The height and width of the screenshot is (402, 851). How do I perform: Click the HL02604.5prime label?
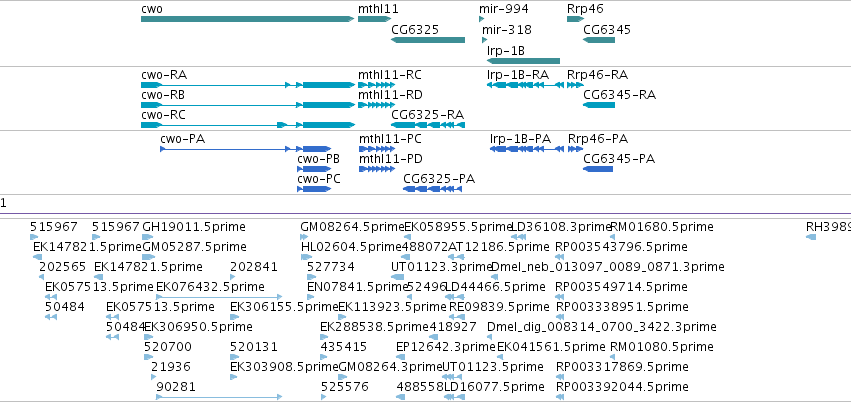point(351,247)
